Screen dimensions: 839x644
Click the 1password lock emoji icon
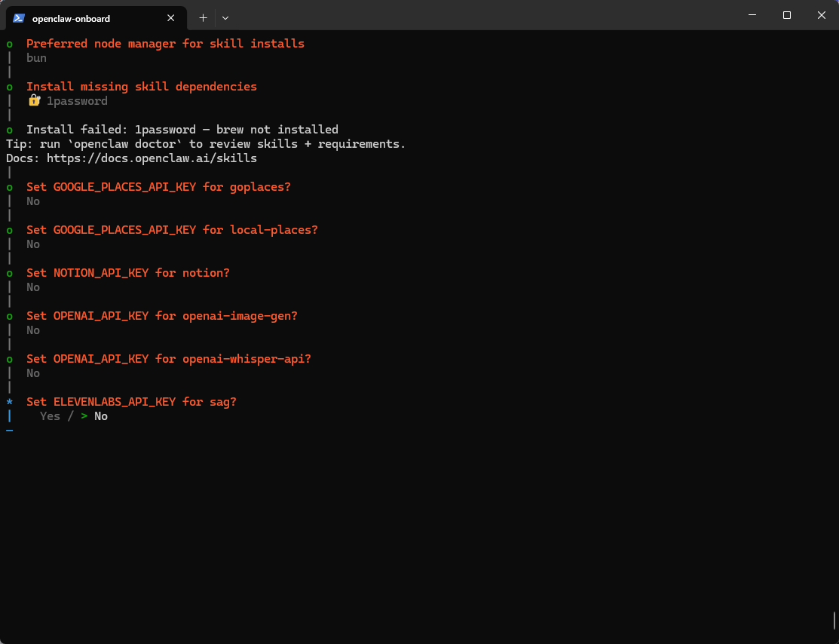point(34,100)
